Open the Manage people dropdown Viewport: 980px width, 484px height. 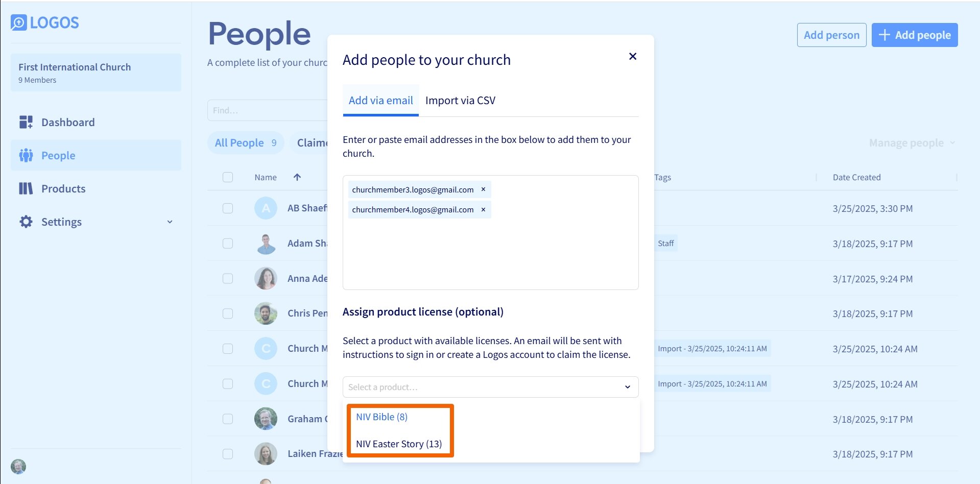pos(912,143)
